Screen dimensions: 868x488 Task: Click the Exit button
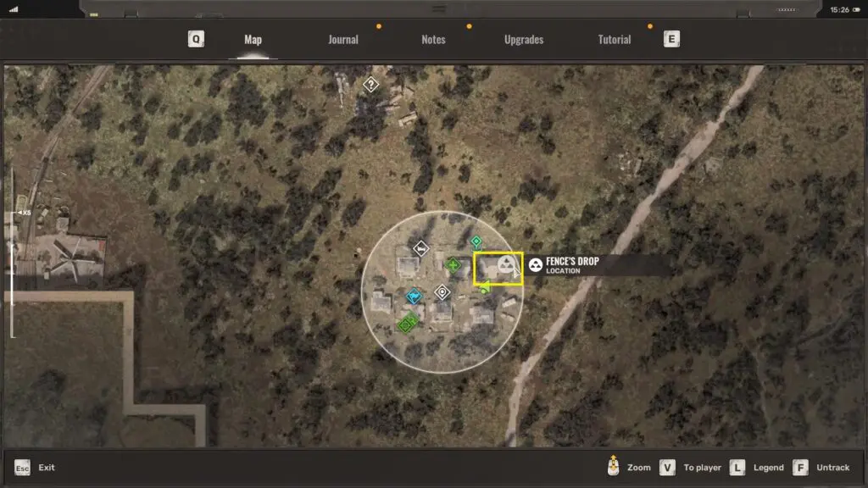36,468
